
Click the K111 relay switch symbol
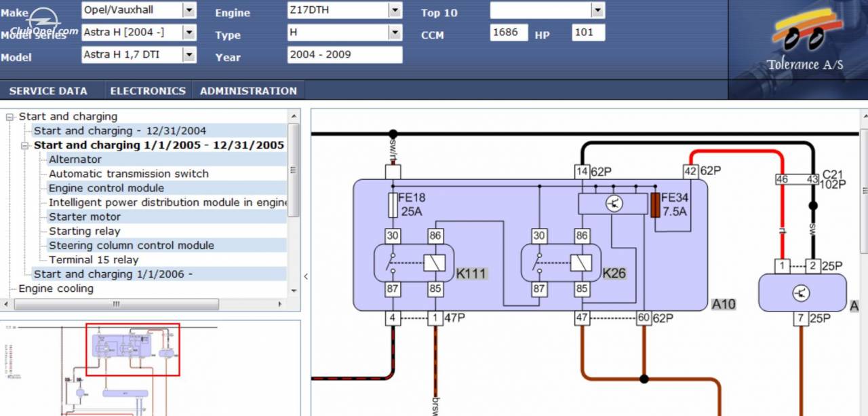(393, 263)
